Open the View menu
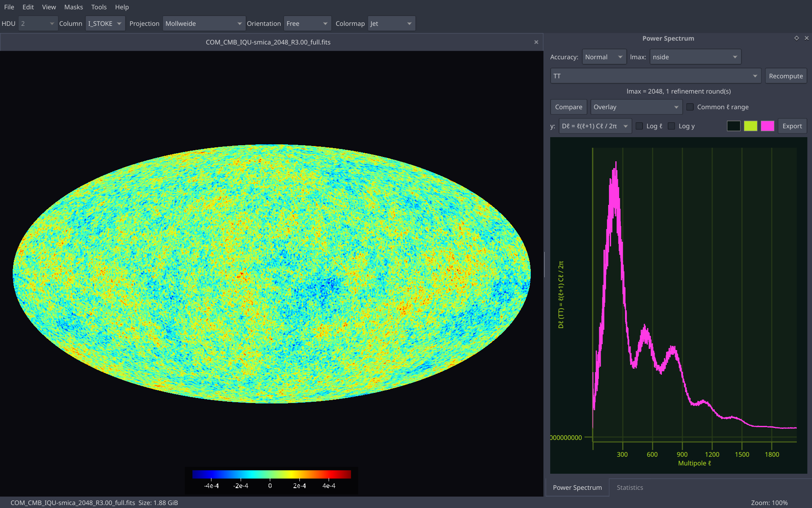Screen dimensions: 812x508 [49, 7]
